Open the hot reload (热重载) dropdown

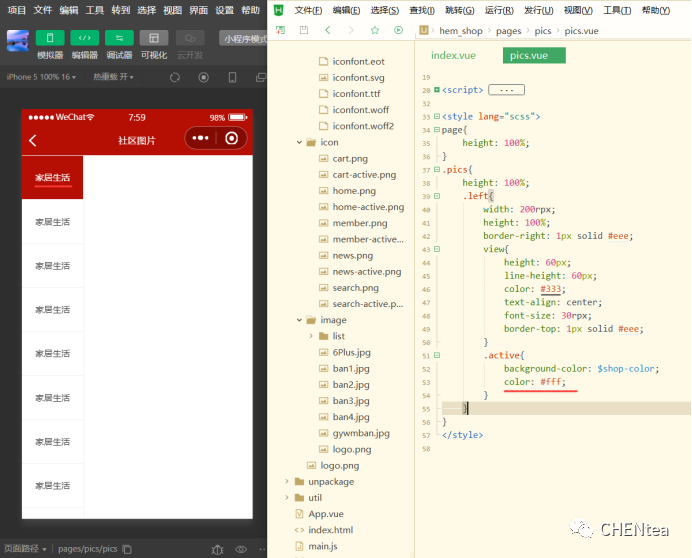tap(113, 77)
